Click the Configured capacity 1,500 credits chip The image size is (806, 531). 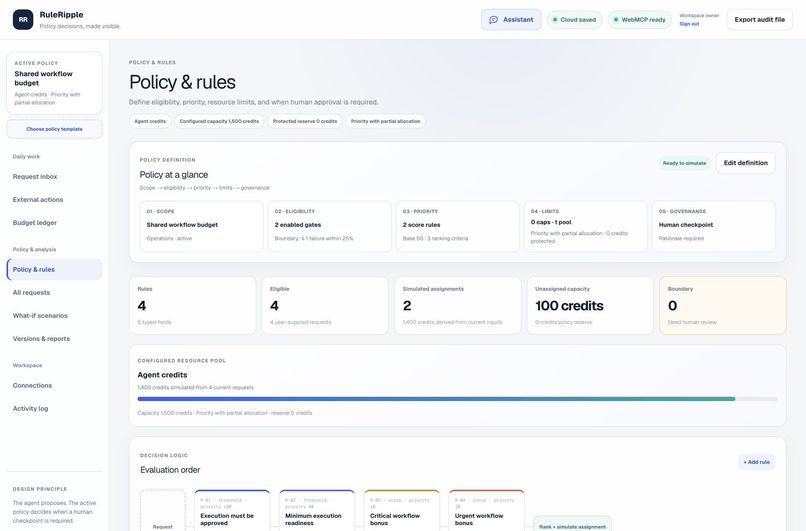coord(219,121)
